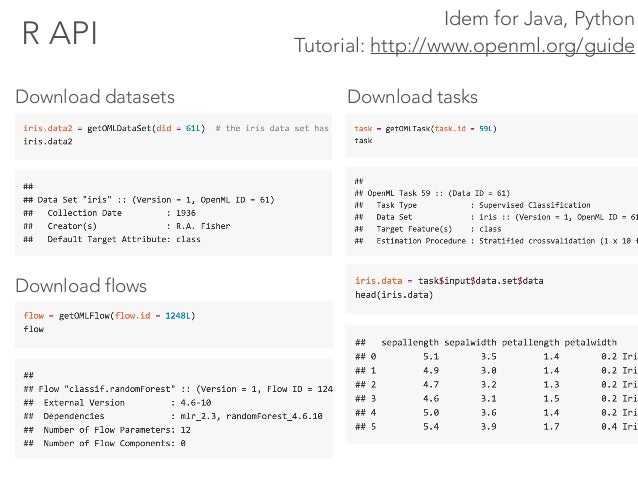Click the 'Data Set : iris' task output line
The image size is (638, 479).
tap(496, 217)
